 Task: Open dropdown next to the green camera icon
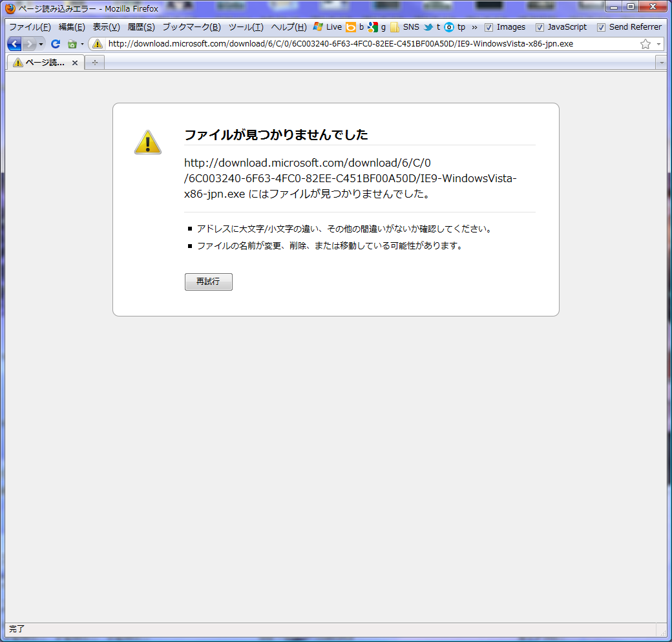(x=82, y=44)
